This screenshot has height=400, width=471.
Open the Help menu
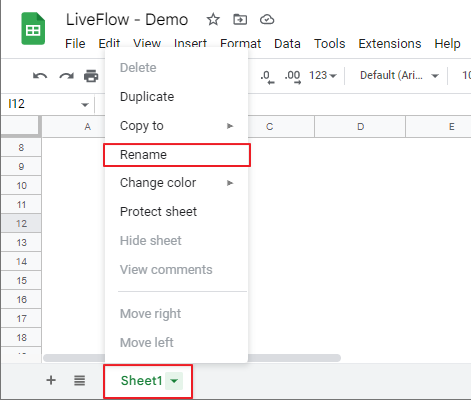[x=447, y=43]
